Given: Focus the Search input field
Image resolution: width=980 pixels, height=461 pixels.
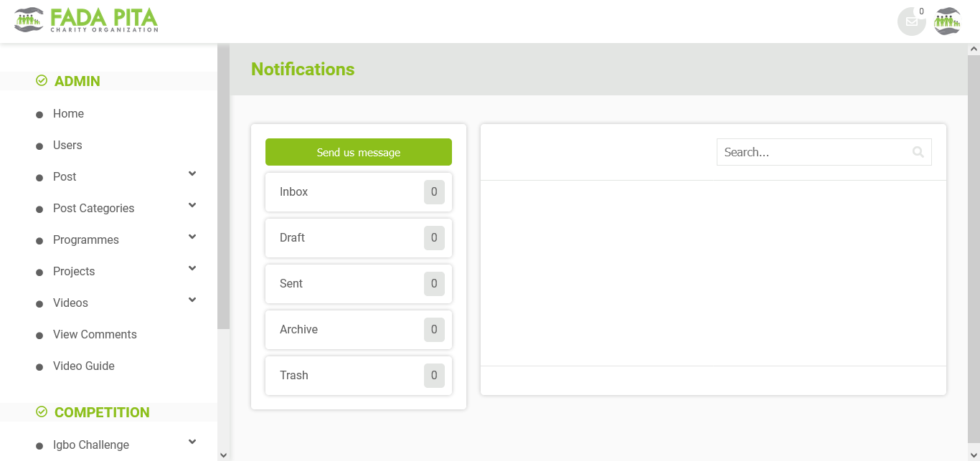Looking at the screenshot, I should pos(811,152).
